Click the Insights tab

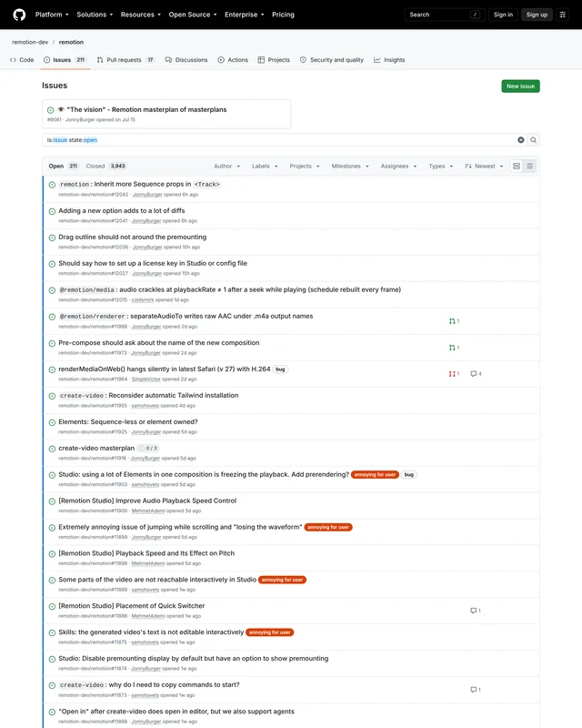(389, 60)
